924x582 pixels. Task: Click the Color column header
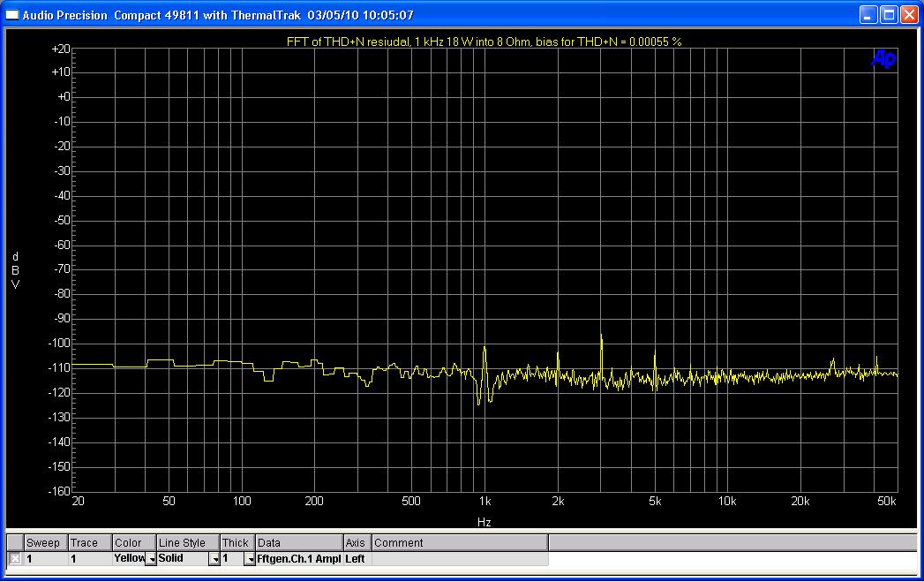[x=134, y=542]
